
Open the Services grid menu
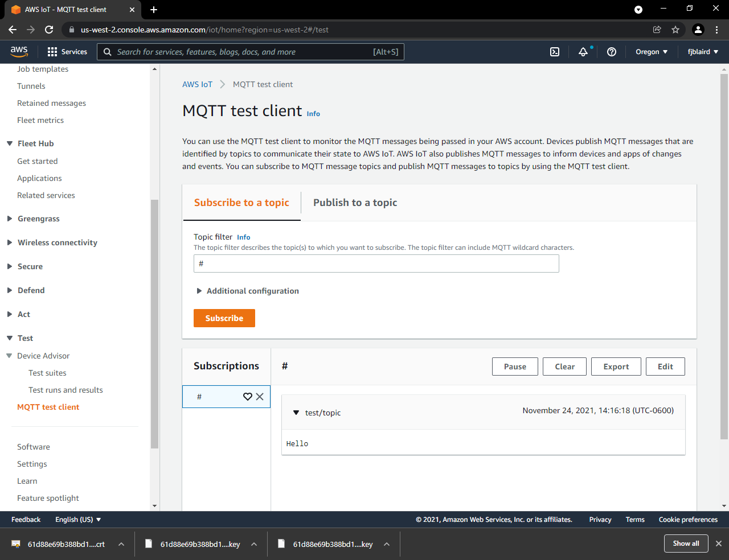(67, 52)
